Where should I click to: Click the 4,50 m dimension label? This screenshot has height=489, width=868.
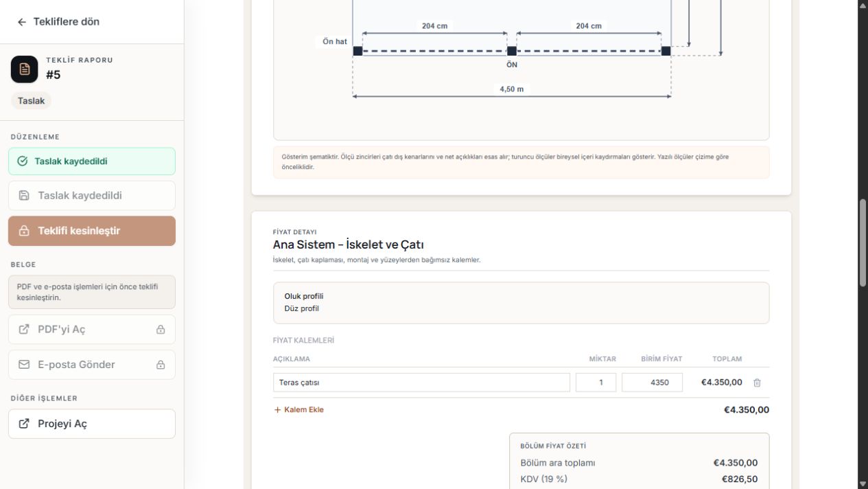[512, 89]
